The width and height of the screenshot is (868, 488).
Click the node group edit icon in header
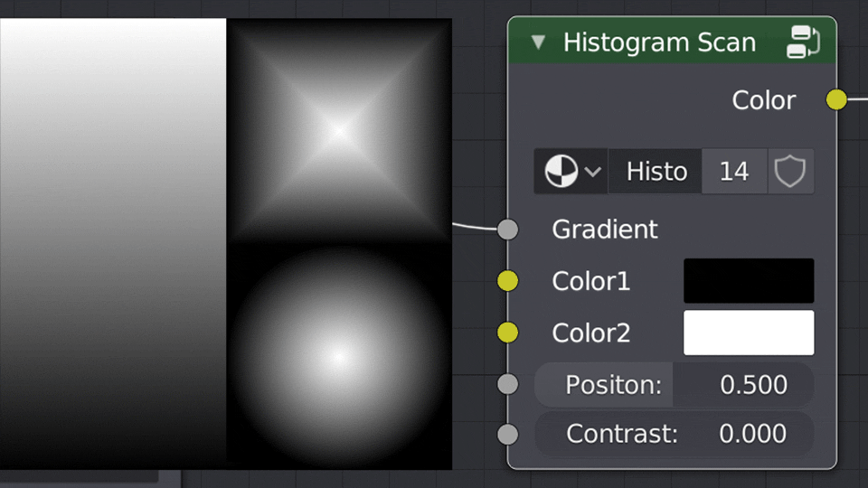click(x=803, y=42)
